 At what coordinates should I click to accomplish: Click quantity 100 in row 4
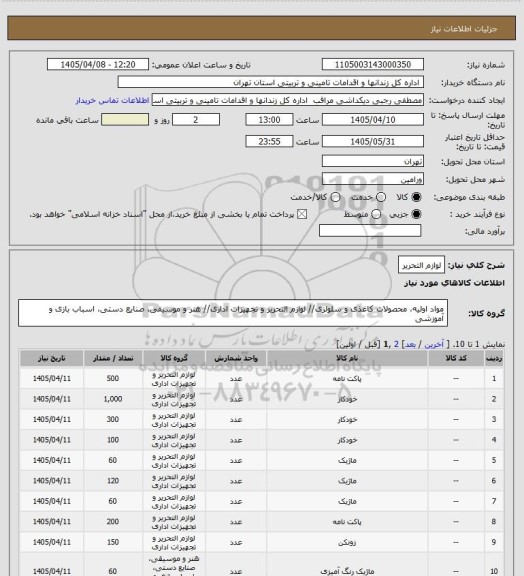(x=113, y=440)
